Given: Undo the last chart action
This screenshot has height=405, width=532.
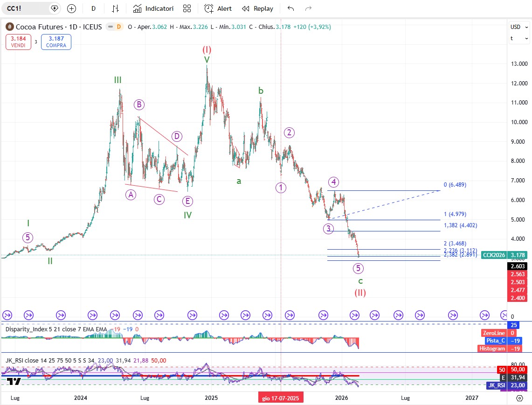Looking at the screenshot, I should click(x=291, y=8).
